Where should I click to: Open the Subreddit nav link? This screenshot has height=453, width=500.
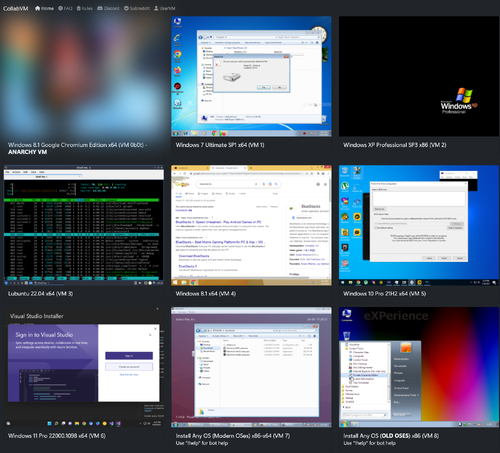137,8
